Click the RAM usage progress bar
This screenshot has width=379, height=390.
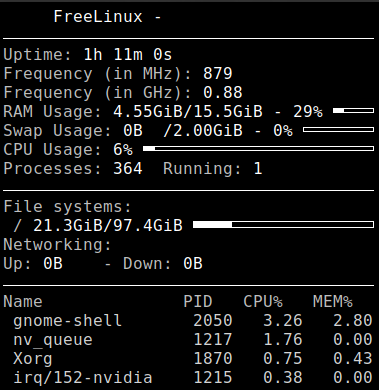point(353,111)
